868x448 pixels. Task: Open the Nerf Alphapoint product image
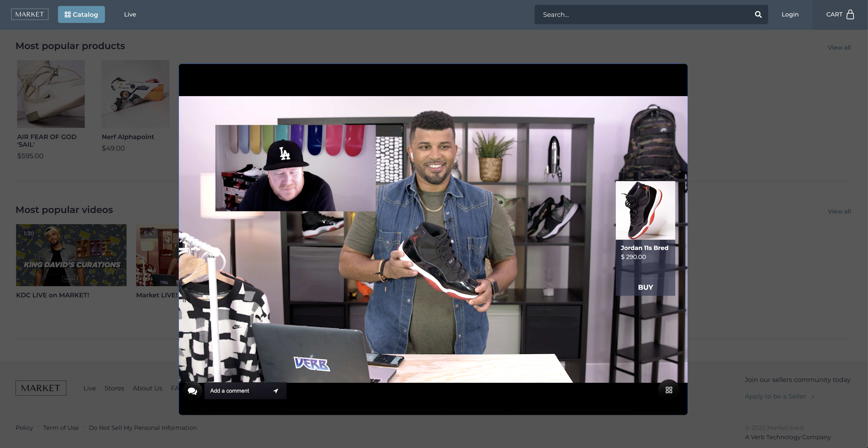[x=136, y=94]
